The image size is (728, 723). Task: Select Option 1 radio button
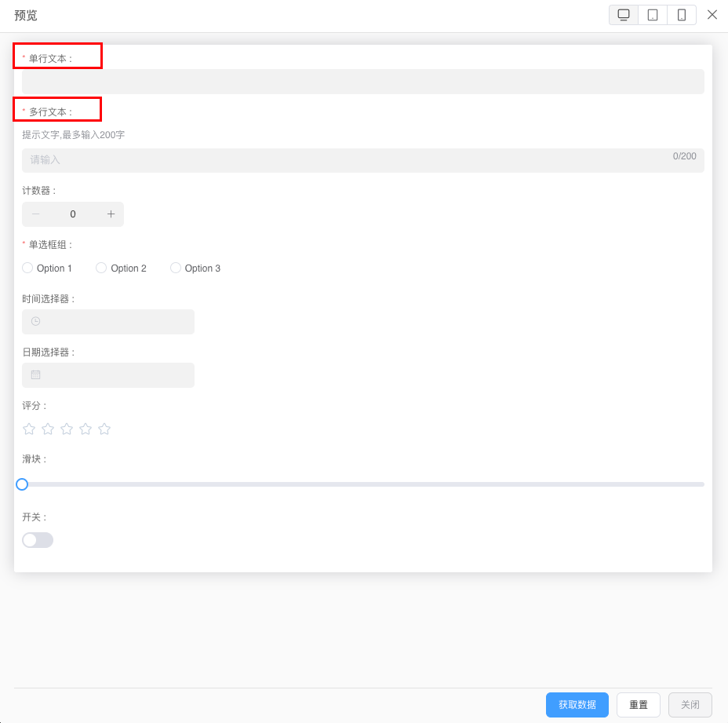28,268
